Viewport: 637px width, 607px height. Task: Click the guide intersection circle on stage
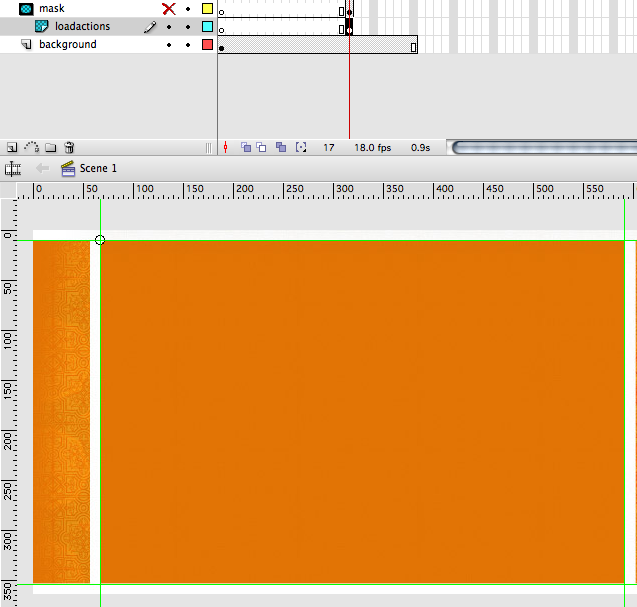[100, 240]
